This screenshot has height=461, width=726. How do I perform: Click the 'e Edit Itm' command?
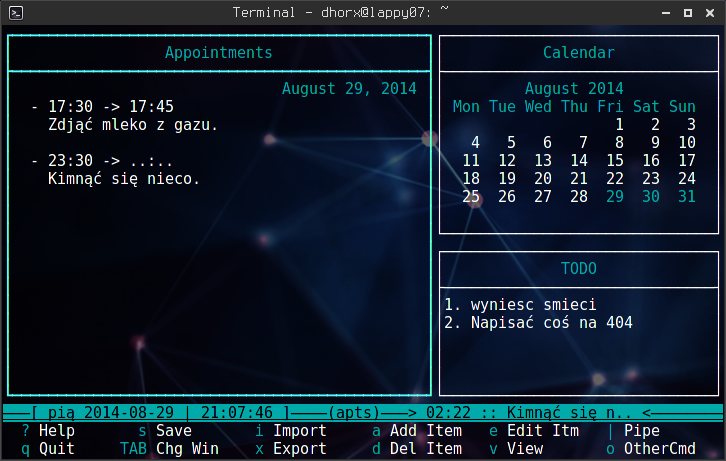534,431
